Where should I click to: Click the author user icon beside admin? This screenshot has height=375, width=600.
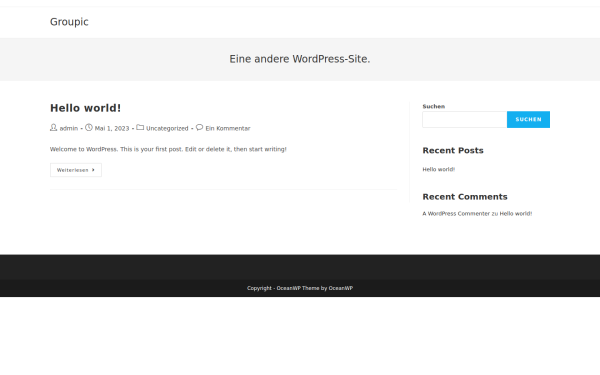(53, 127)
